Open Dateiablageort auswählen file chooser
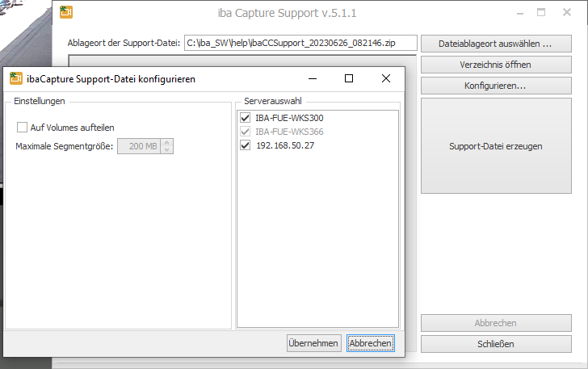Screen dimensions: 588x369 [x=497, y=43]
